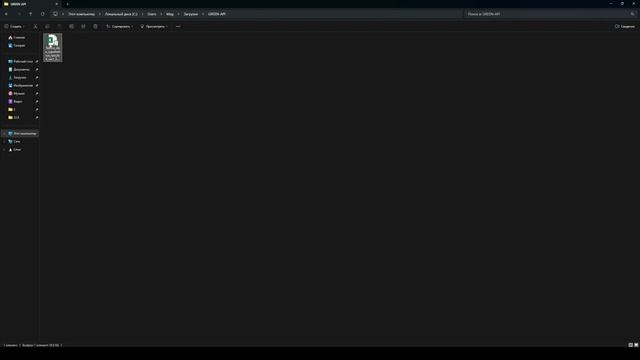640x360 pixels.
Task: Click the monitor icon at the start of the address bar
Action: click(55, 14)
